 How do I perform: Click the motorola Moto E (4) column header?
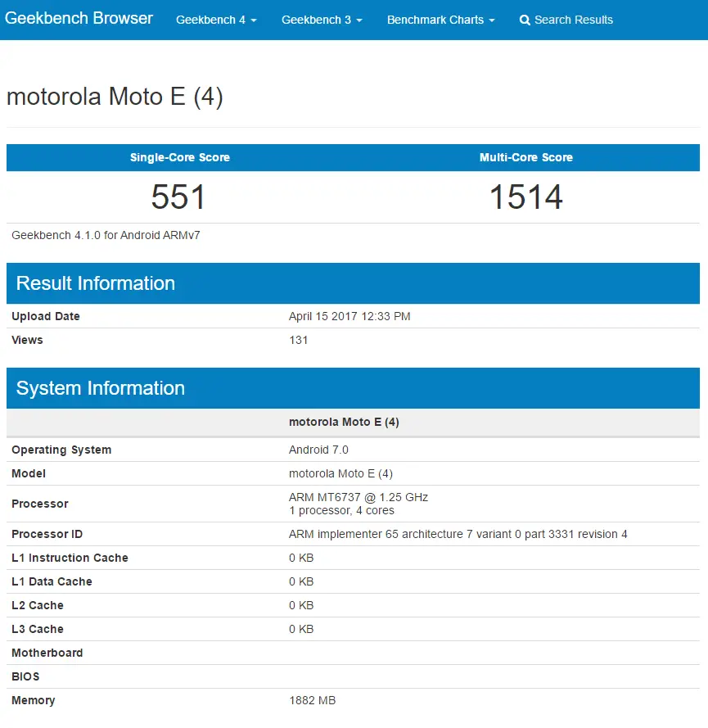point(344,422)
